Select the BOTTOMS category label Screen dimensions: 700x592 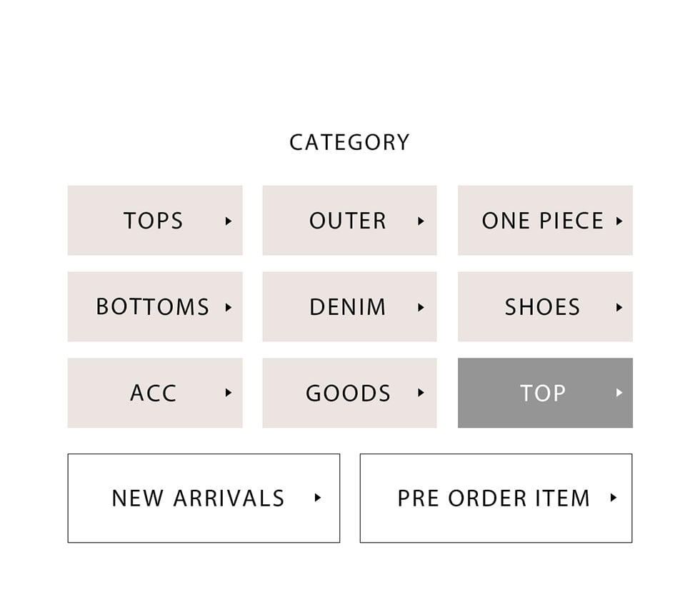(152, 308)
